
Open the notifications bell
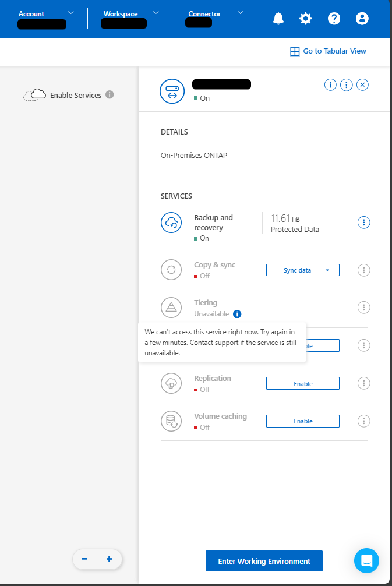click(x=278, y=18)
